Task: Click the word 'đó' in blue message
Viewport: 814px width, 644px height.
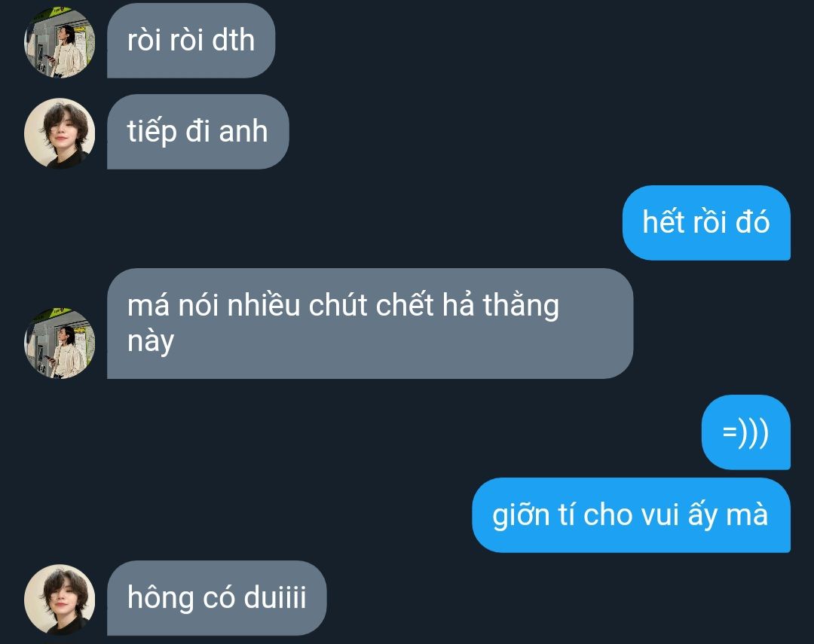Action: point(753,222)
